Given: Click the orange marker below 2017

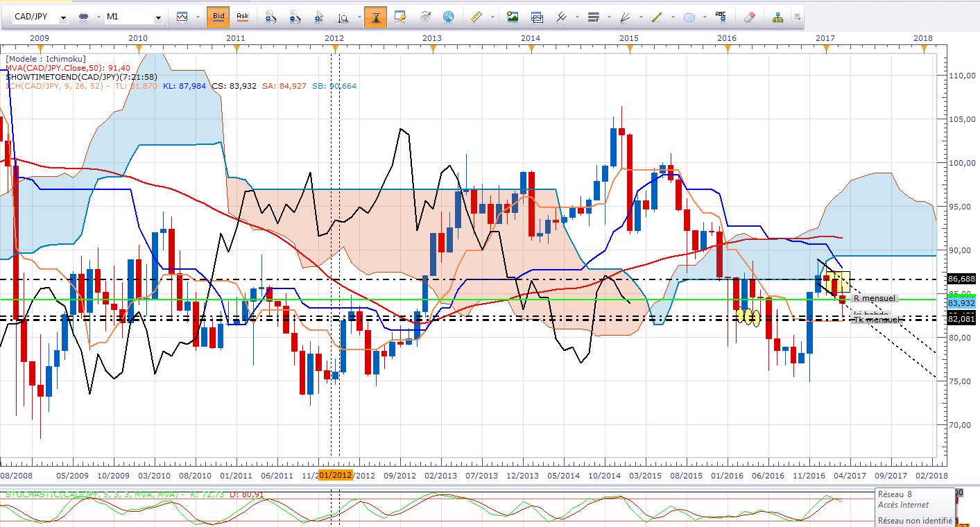Looking at the screenshot, I should [825, 48].
